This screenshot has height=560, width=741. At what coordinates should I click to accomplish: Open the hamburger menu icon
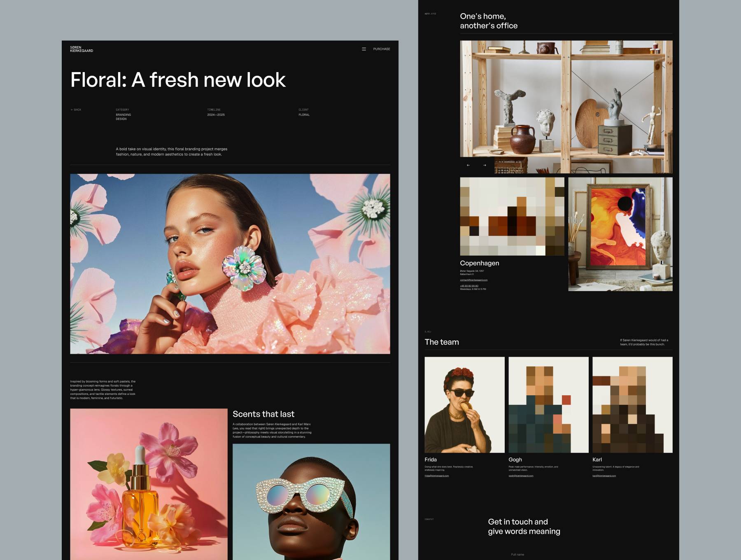(364, 49)
